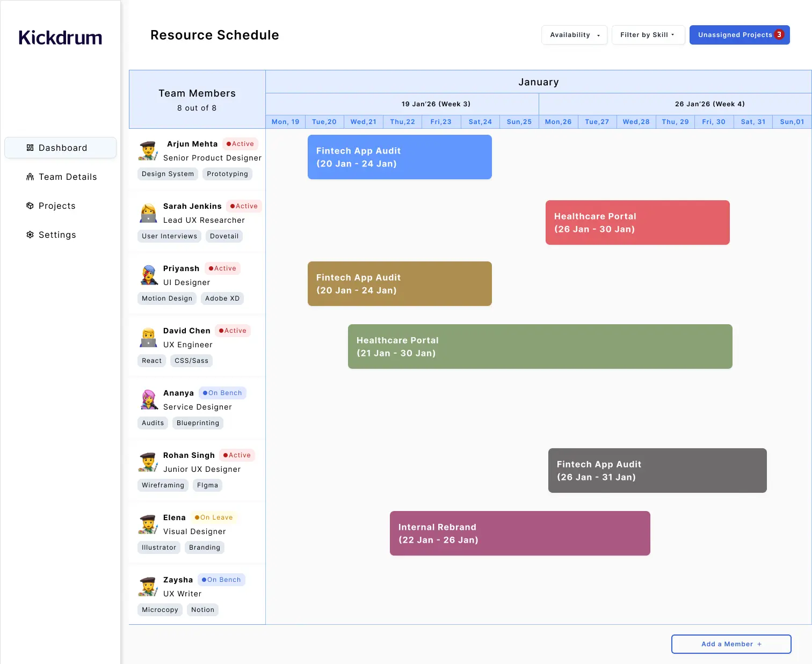Viewport: 812px width, 664px height.
Task: Toggle David Chen's Active status indicator
Action: [x=233, y=331]
